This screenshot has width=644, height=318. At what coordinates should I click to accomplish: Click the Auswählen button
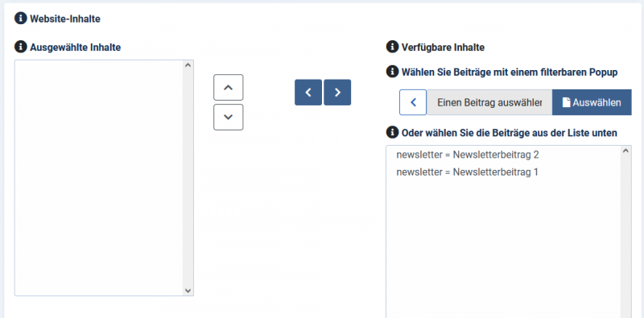pos(592,102)
